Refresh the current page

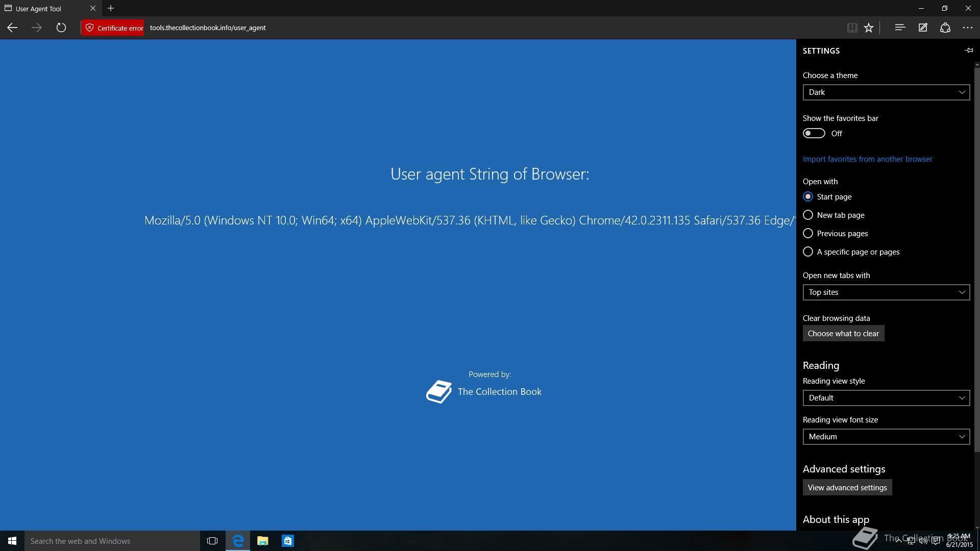(61, 28)
